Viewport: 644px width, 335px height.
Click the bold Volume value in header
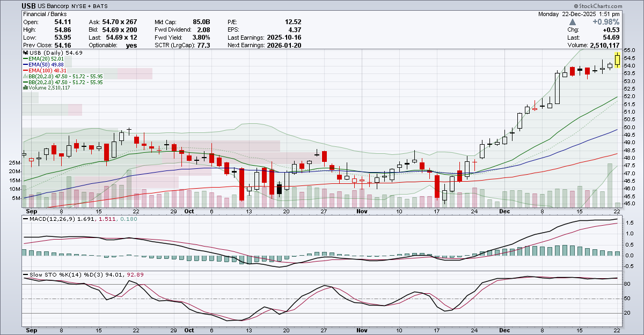click(604, 46)
